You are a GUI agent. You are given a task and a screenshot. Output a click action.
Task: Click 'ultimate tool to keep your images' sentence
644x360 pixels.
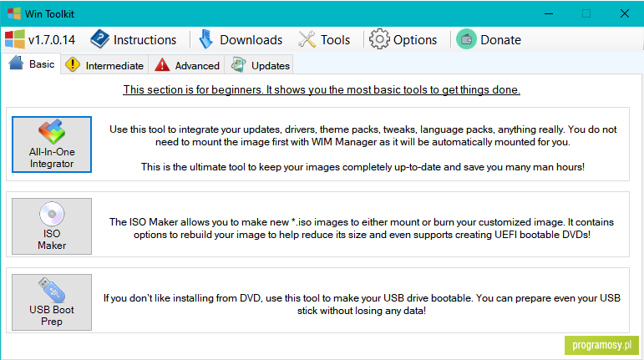(363, 167)
